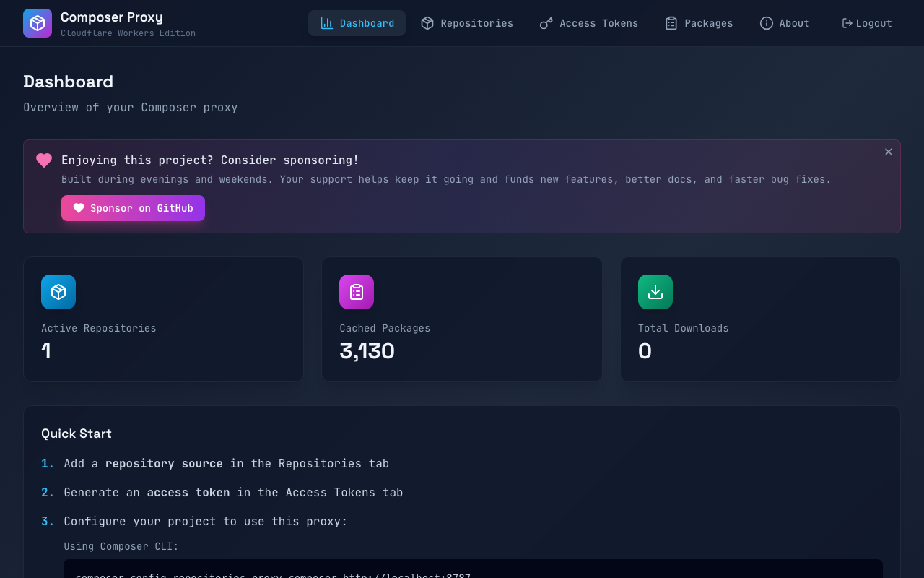924x578 pixels.
Task: Click the Cloudflare Workers Edition subtitle
Action: (128, 33)
